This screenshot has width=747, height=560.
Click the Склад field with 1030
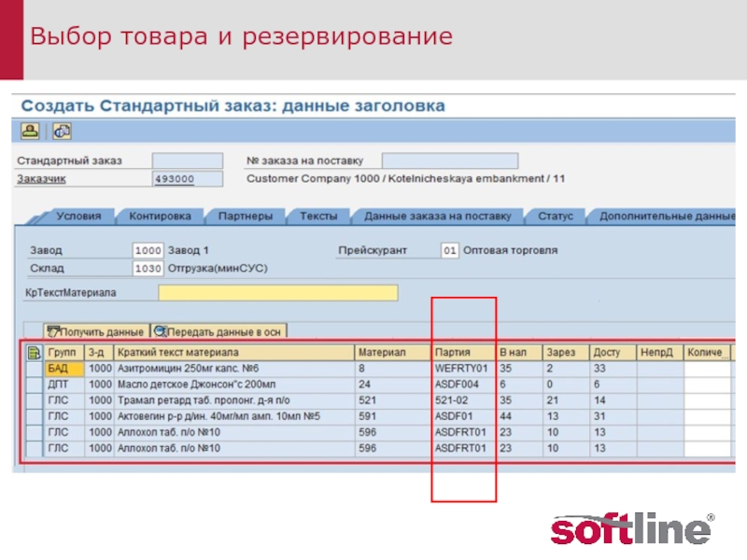[x=148, y=269]
